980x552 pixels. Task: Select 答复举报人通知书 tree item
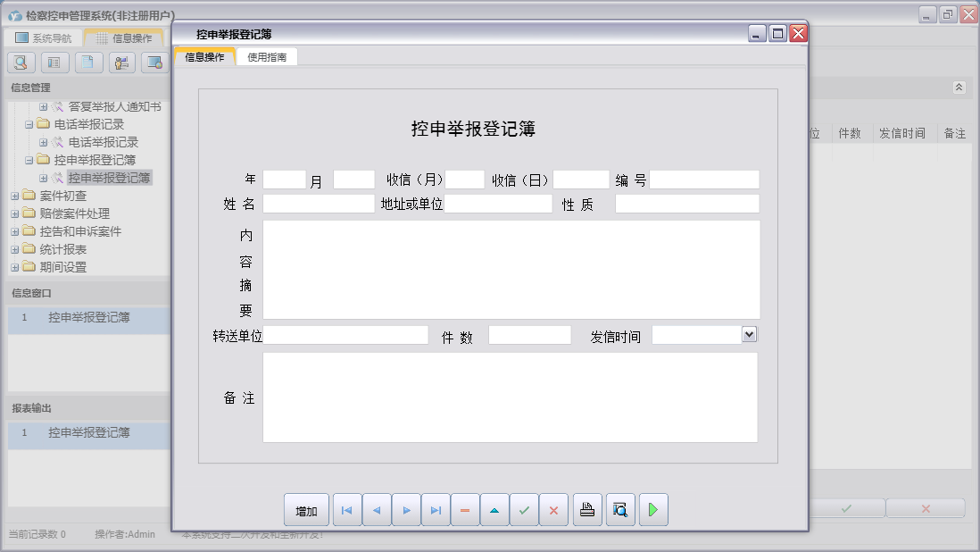point(114,107)
